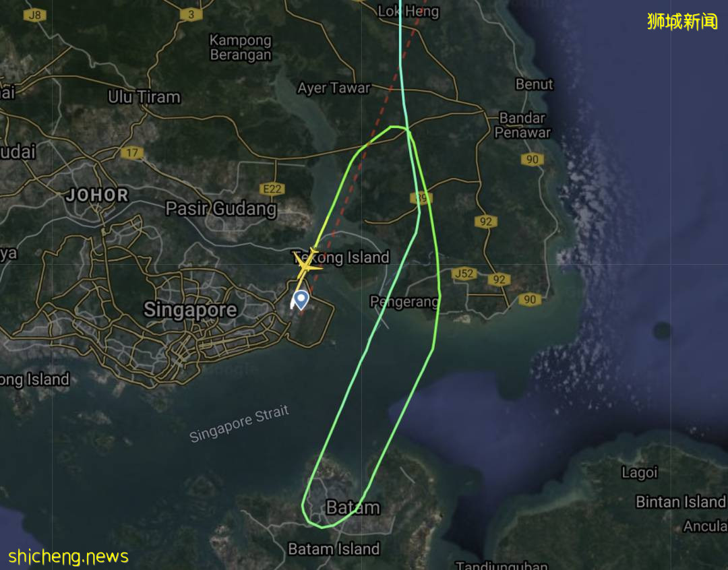
Task: Click the Bintan Island label
Action: point(680,502)
